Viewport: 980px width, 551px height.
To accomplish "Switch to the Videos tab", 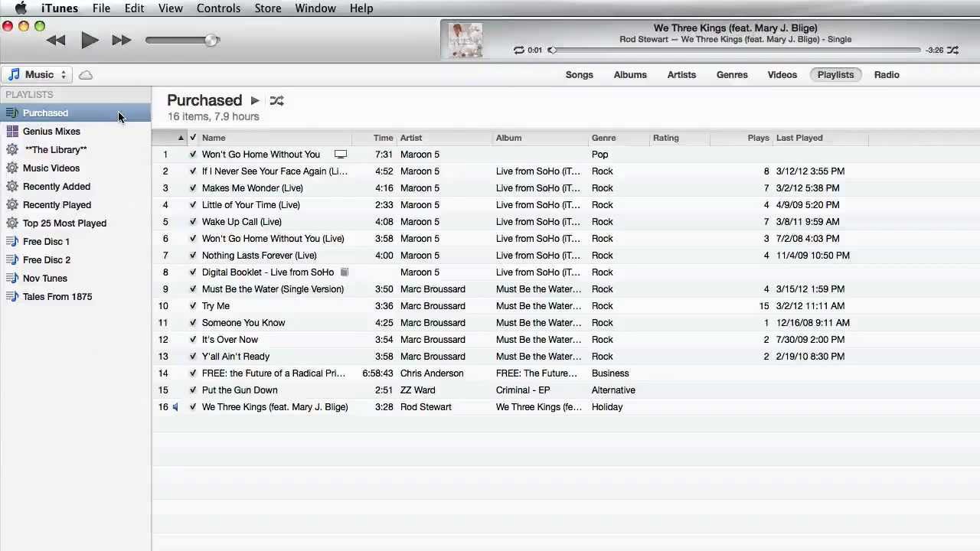I will pos(782,75).
